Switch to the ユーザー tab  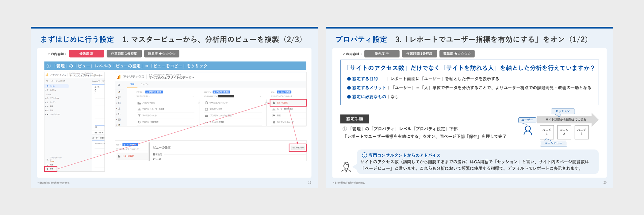click(144, 84)
